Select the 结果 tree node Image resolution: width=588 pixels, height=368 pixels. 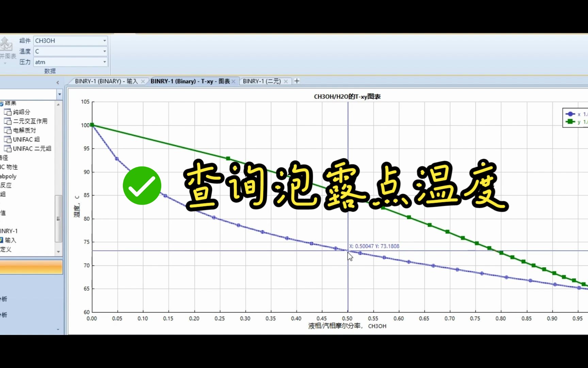pyautogui.click(x=11, y=103)
